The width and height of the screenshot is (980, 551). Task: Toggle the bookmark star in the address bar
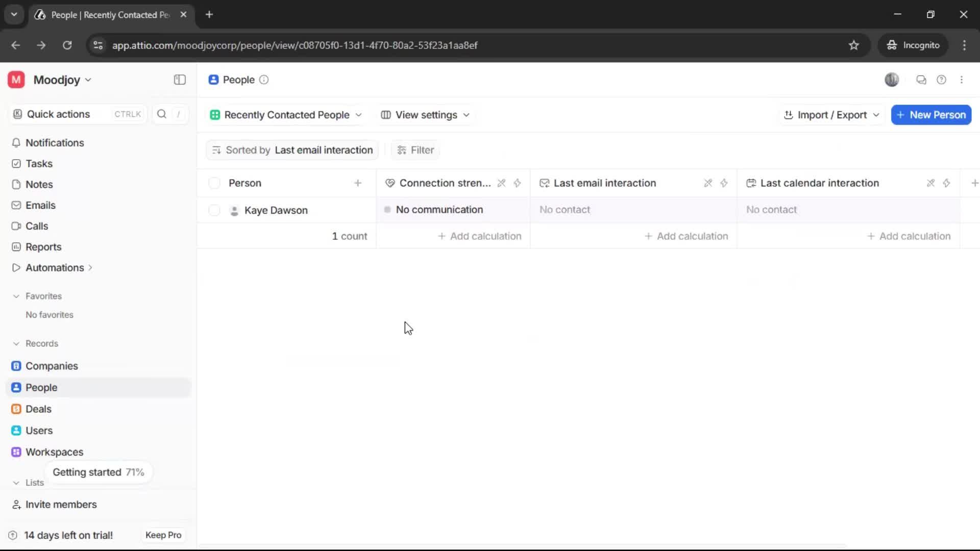[x=854, y=45]
